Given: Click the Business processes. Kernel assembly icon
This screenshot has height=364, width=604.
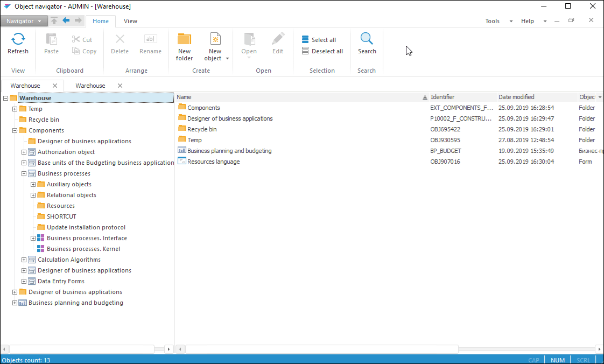Looking at the screenshot, I should click(40, 249).
